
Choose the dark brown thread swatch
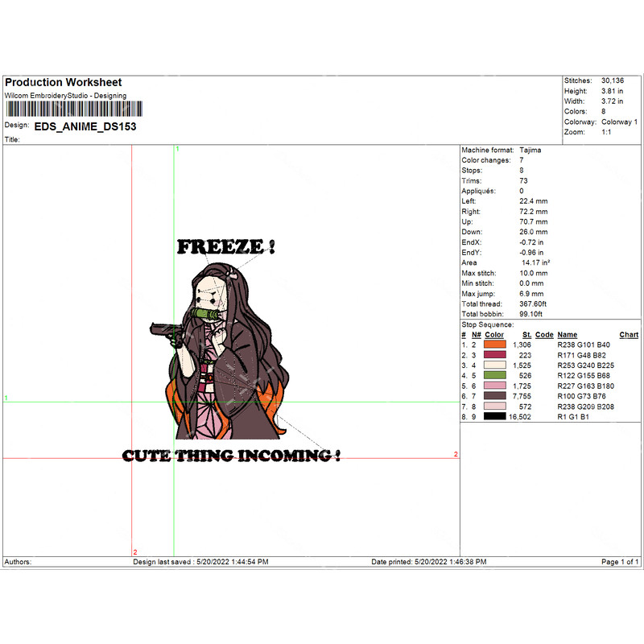click(495, 396)
